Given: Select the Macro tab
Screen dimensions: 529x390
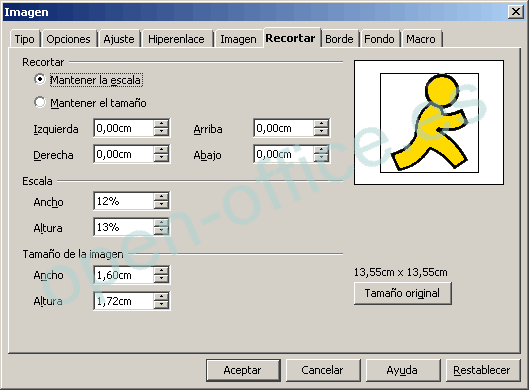Looking at the screenshot, I should [421, 39].
